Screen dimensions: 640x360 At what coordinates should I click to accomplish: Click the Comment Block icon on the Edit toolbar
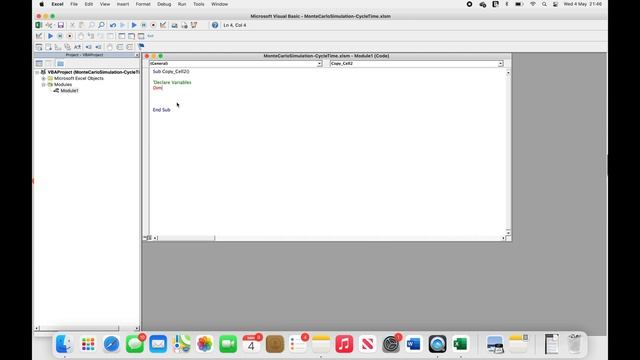click(x=120, y=47)
